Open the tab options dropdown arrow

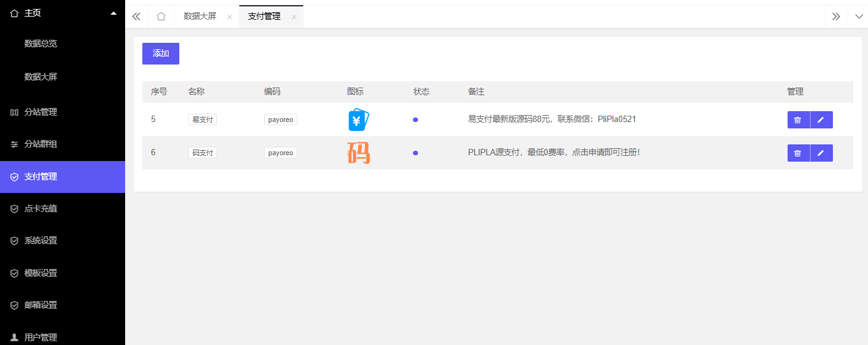coord(858,17)
